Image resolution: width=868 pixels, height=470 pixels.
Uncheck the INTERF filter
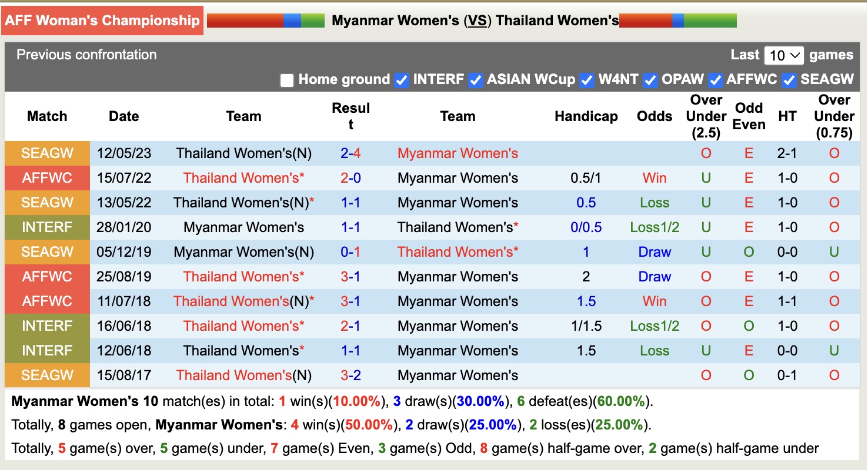[400, 80]
